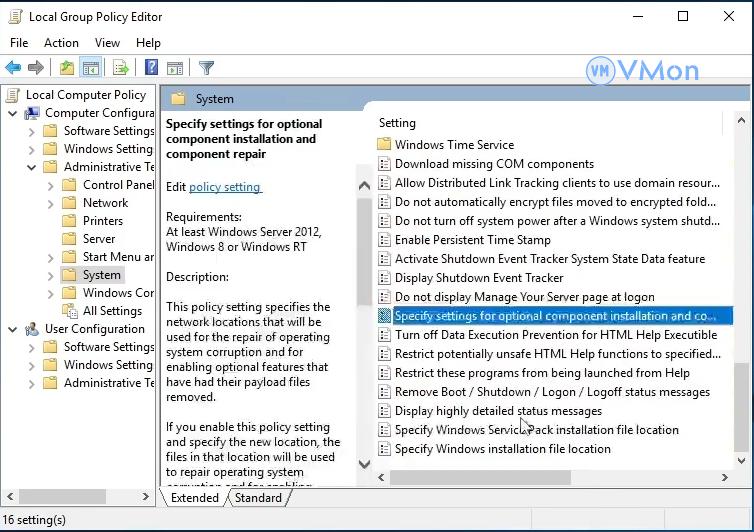754x532 pixels.
Task: Switch to the Standard tab
Action: click(258, 497)
